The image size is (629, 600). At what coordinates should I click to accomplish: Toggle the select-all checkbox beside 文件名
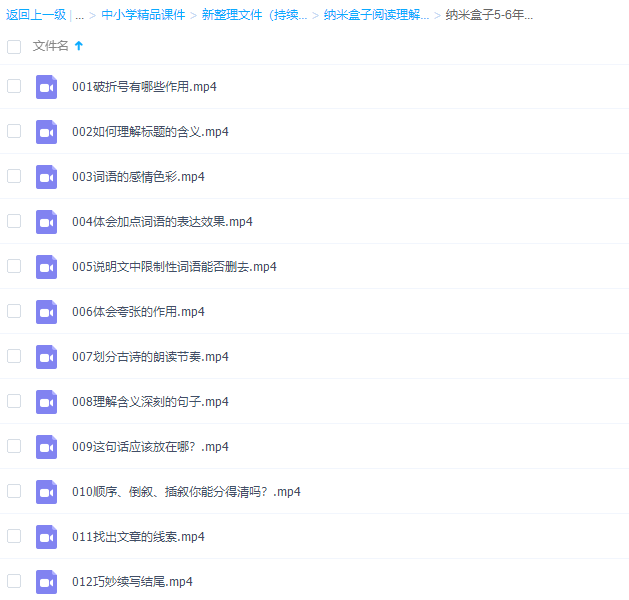[14, 46]
